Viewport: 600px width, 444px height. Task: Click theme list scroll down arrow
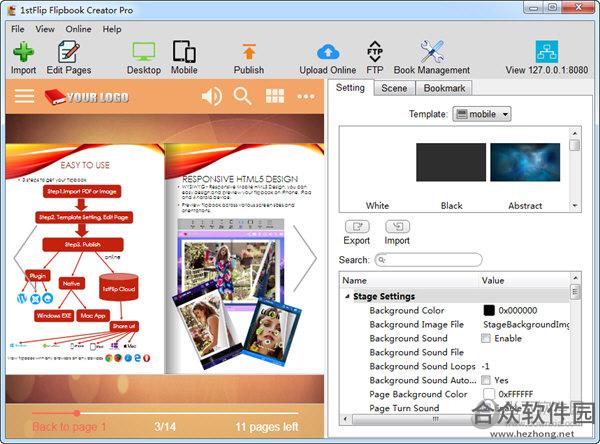(575, 206)
